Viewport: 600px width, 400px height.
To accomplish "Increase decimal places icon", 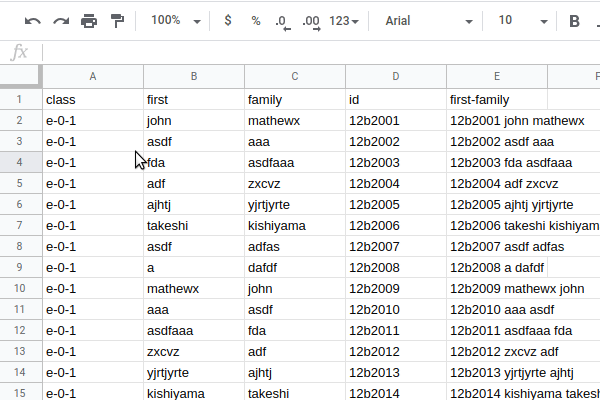I will pos(311,22).
